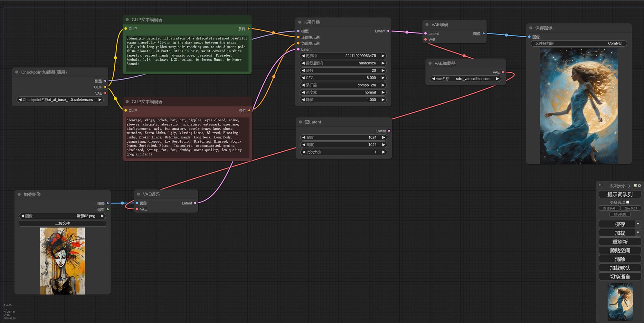
Task: Click the Latent output socket on 空Latent
Action: (x=389, y=131)
